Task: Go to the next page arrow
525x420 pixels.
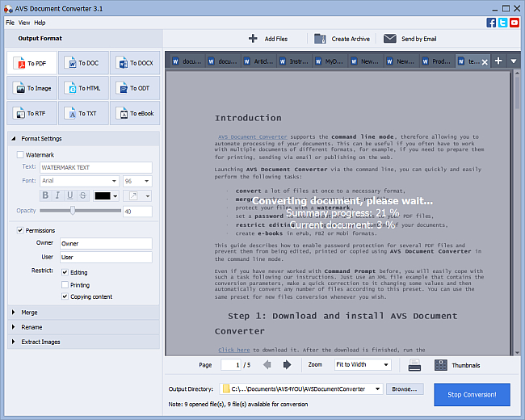Action: point(287,364)
